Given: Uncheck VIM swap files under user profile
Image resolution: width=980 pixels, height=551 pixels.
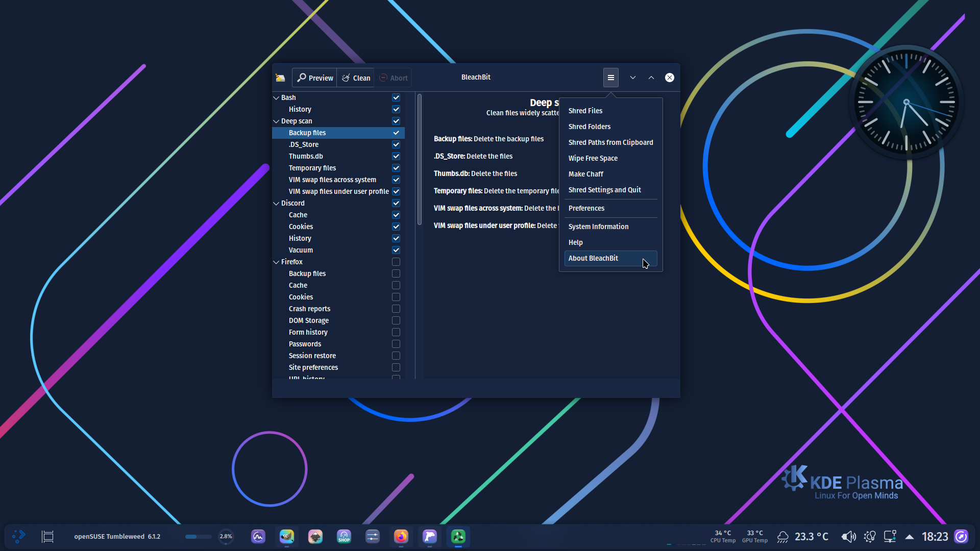Looking at the screenshot, I should (396, 191).
